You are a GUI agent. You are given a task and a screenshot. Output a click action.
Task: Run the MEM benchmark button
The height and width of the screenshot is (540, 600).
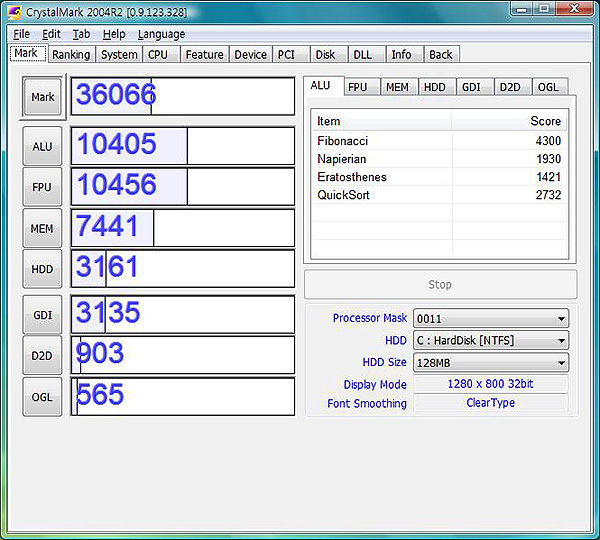tap(42, 228)
